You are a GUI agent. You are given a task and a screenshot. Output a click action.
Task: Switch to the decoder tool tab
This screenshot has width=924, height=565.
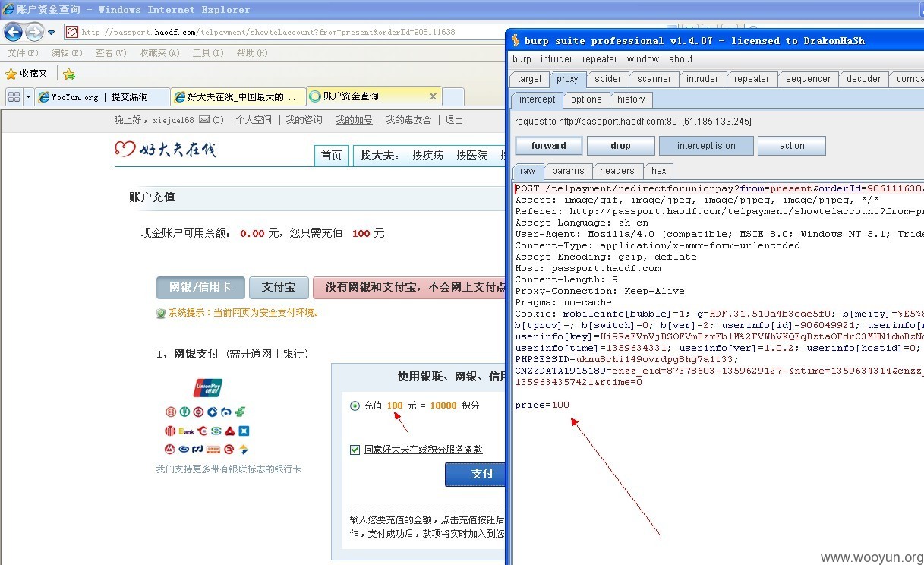pyautogui.click(x=864, y=79)
